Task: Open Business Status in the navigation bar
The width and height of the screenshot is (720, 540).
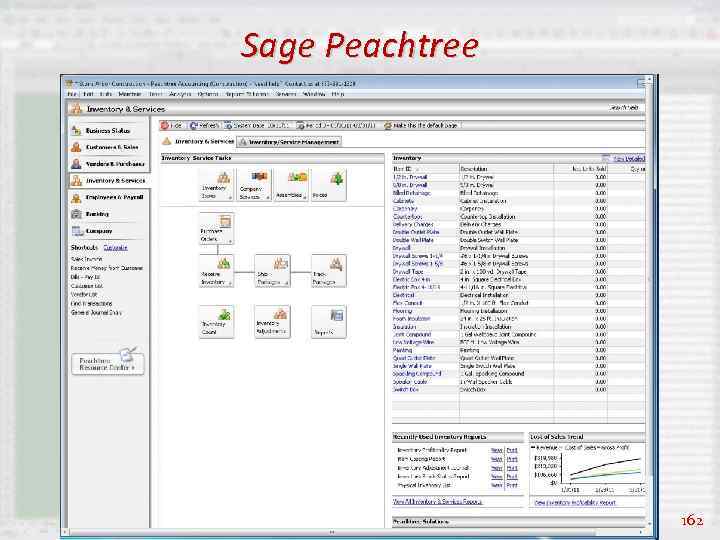Action: [x=108, y=131]
